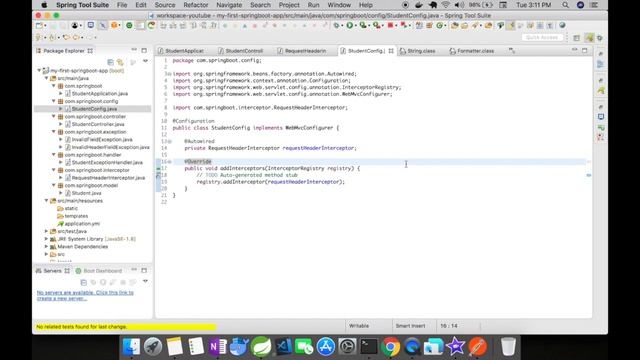The height and width of the screenshot is (360, 640).
Task: Select StudentApplication.java in Package Explorer
Action: pos(100,93)
